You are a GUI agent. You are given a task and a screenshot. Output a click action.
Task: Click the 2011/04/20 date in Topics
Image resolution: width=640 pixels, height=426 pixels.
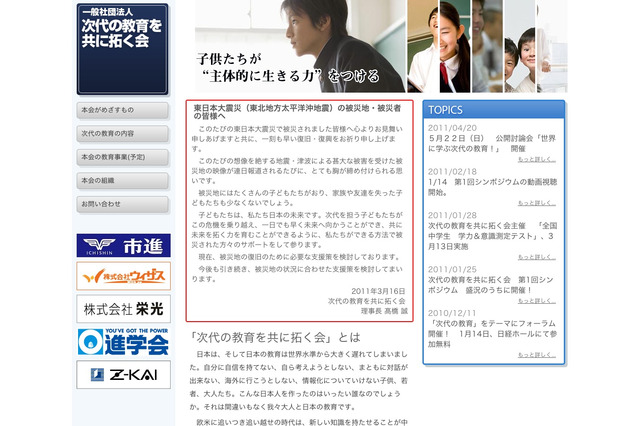[x=452, y=128]
